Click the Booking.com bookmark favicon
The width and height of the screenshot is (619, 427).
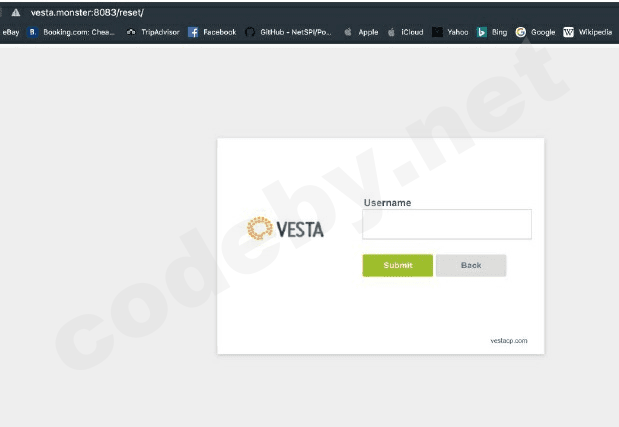pos(32,32)
